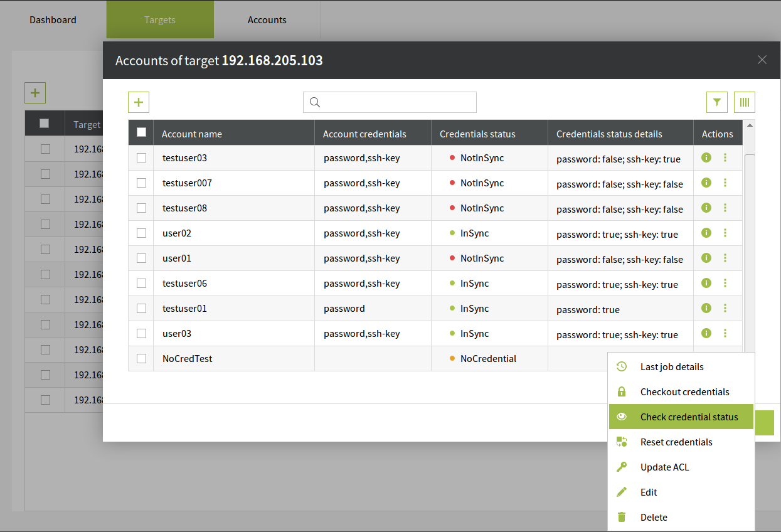This screenshot has height=532, width=781.
Task: Switch to the Accounts tab
Action: coord(267,20)
